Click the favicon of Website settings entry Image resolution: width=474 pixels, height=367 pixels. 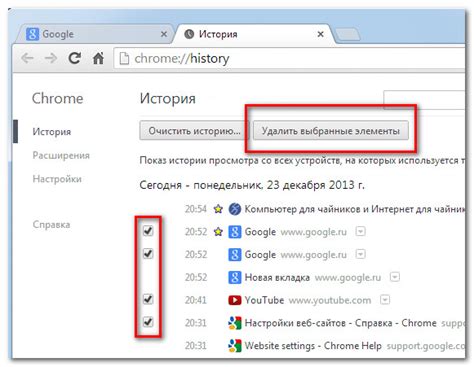tap(235, 345)
